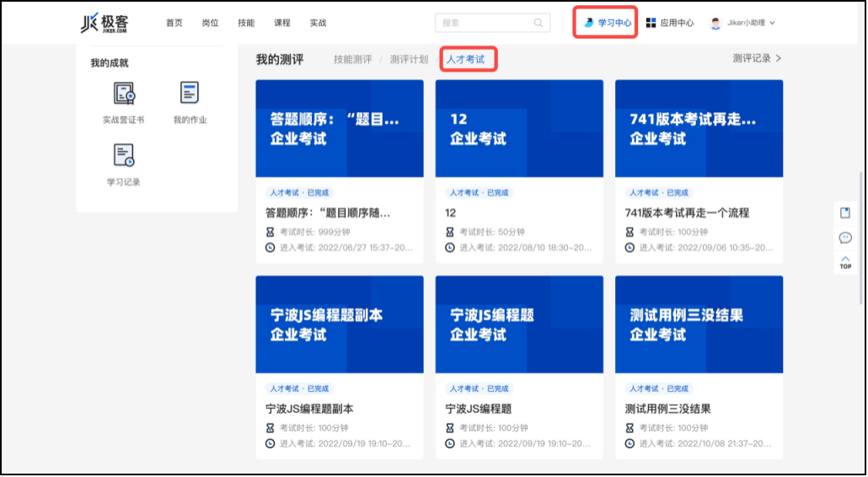868x477 pixels.
Task: Switch to the 测评计划 tab
Action: click(409, 60)
